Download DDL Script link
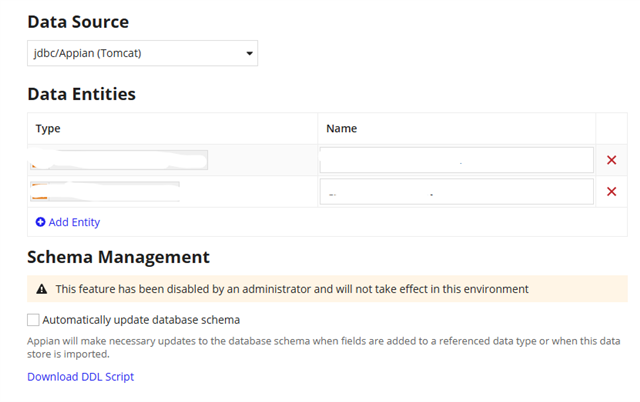640x402 pixels. [x=80, y=377]
